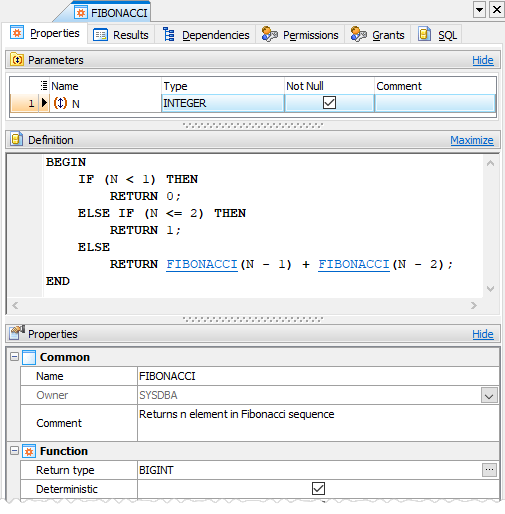Click horizontal scroll left arrow
This screenshot has height=514, width=505.
coord(15,305)
